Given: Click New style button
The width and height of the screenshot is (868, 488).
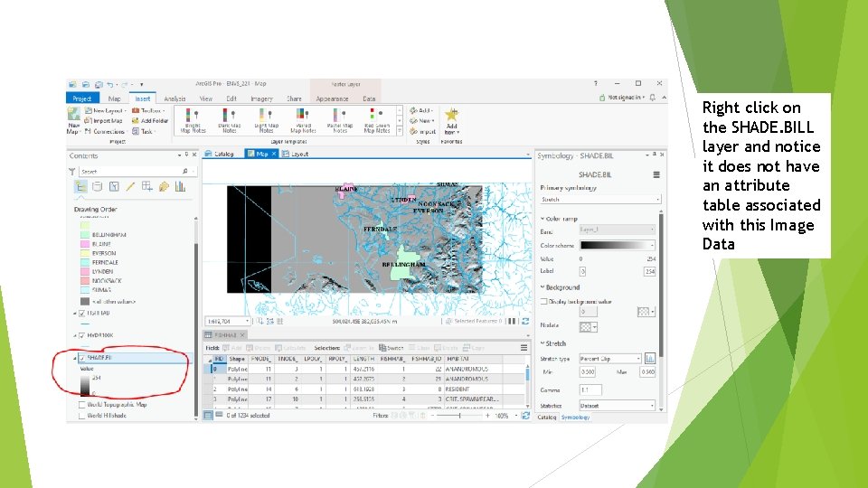Looking at the screenshot, I should [422, 120].
